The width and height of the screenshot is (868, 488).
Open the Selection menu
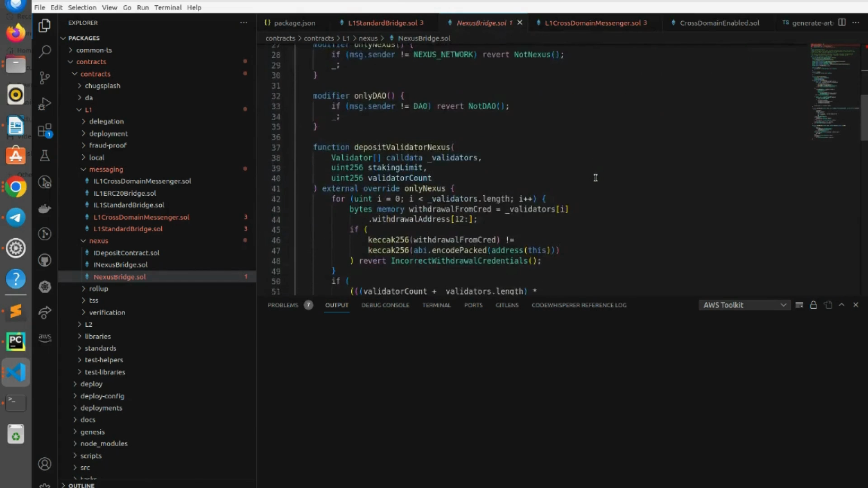coord(82,7)
